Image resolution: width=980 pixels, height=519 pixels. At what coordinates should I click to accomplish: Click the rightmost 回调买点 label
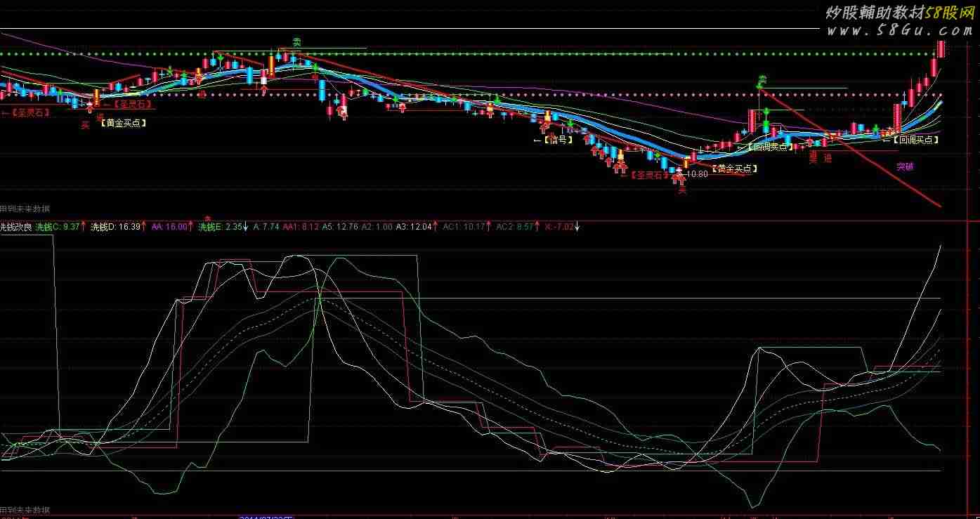tap(915, 140)
